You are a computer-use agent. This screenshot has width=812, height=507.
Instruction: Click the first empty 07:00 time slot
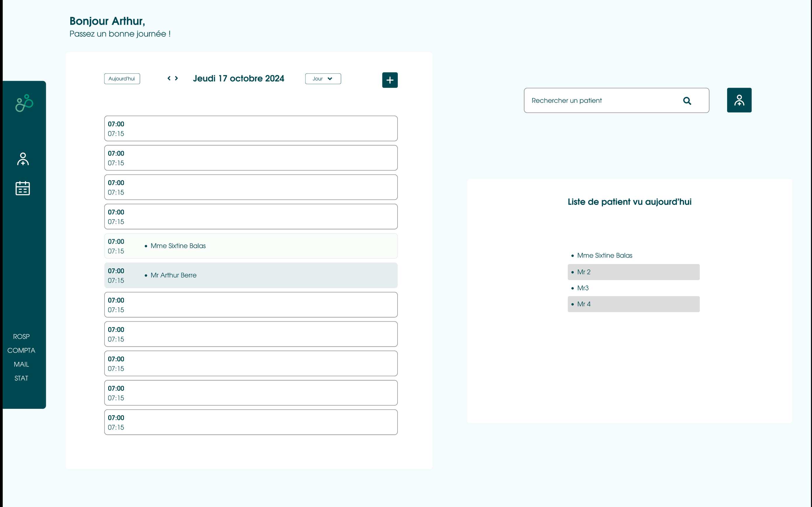click(251, 128)
